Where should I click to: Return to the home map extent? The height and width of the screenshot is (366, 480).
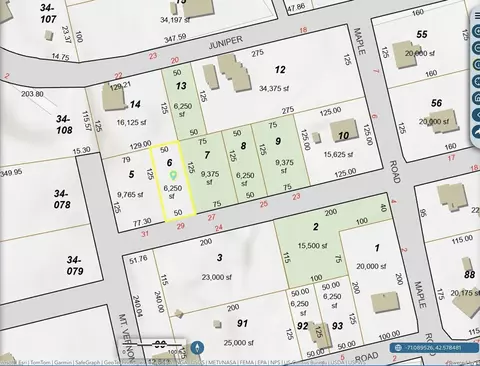tap(477, 98)
